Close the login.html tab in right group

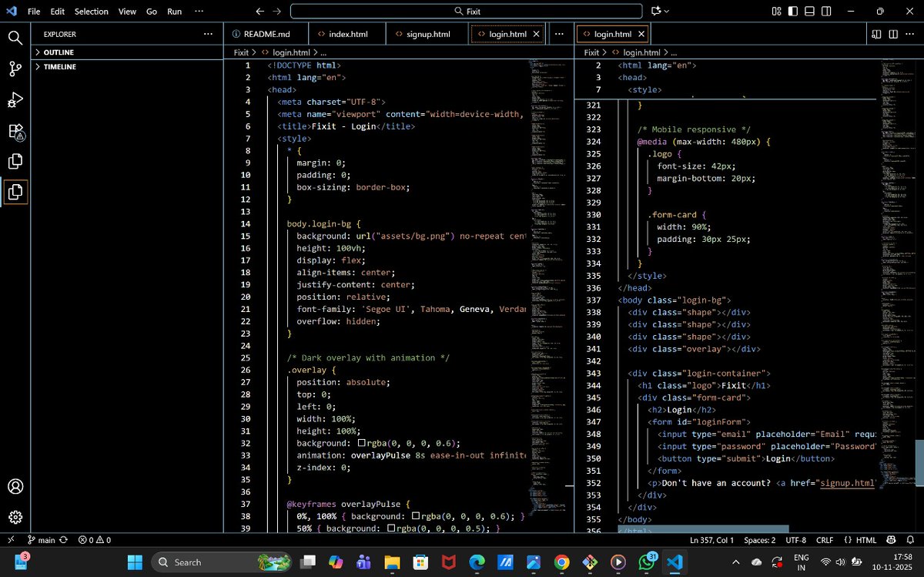pyautogui.click(x=641, y=34)
